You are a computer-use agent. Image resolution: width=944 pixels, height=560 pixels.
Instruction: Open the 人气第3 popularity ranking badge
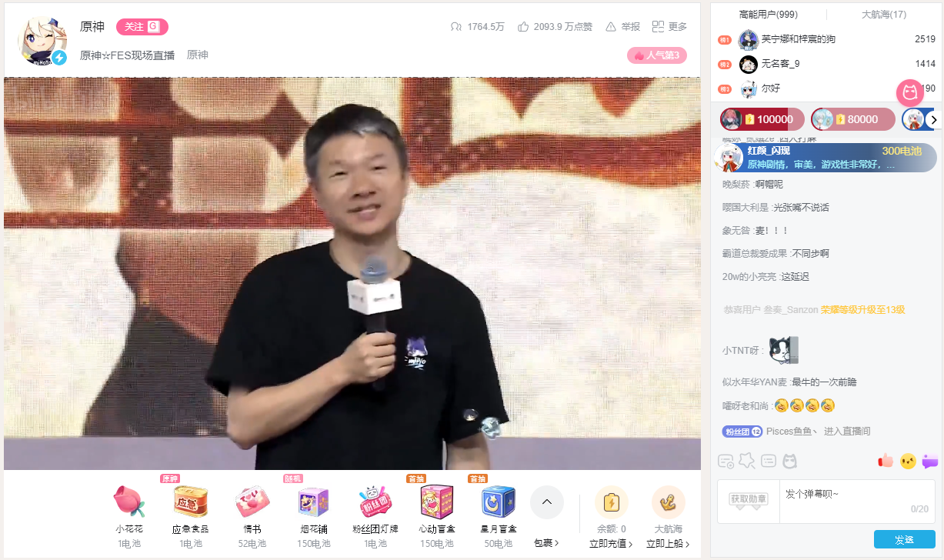click(657, 55)
